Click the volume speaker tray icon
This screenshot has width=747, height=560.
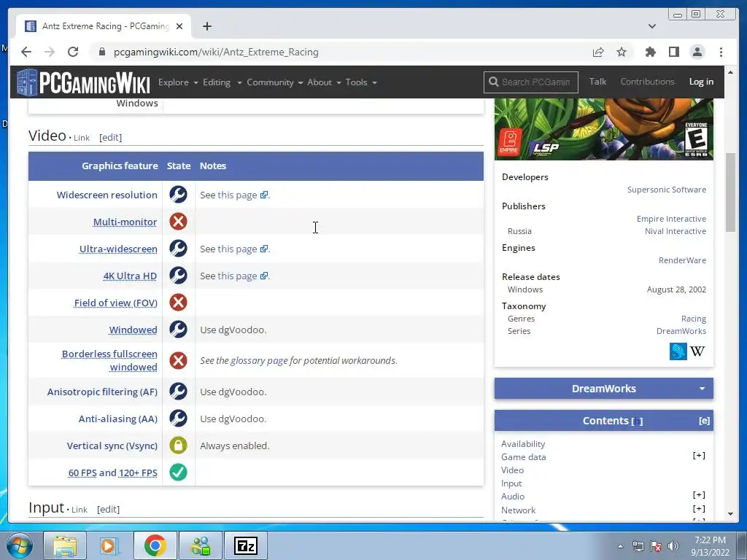673,546
